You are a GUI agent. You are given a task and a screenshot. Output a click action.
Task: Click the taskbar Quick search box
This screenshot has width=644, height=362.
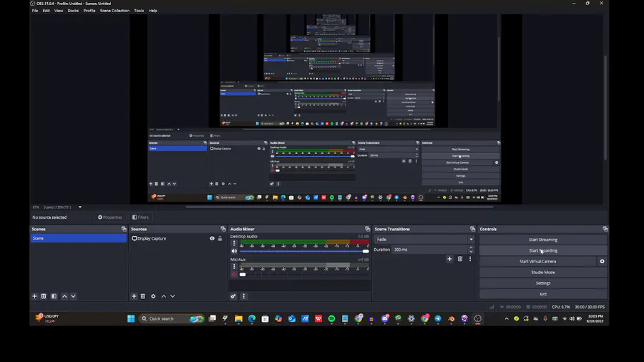[172, 318]
